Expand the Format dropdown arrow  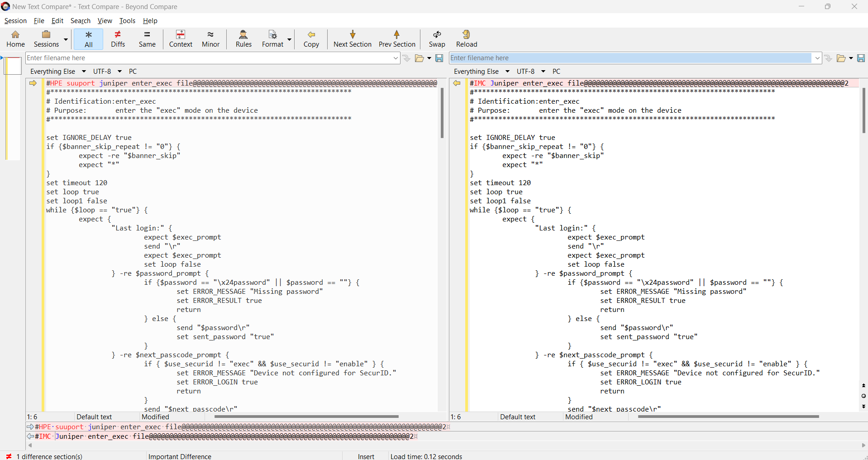point(290,40)
